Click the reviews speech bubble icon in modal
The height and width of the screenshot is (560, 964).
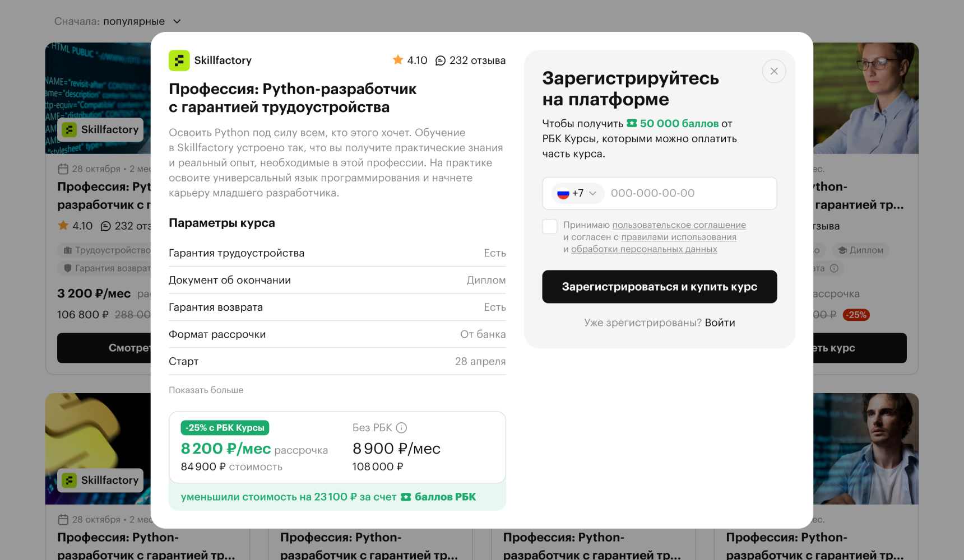(441, 60)
